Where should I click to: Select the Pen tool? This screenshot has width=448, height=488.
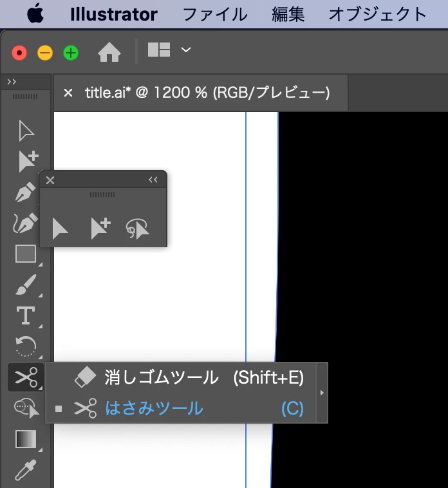(26, 192)
